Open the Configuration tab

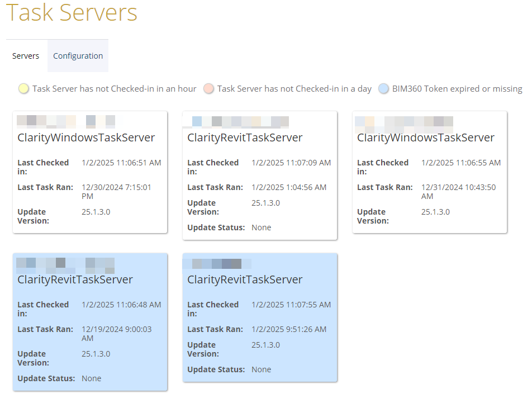(x=78, y=56)
